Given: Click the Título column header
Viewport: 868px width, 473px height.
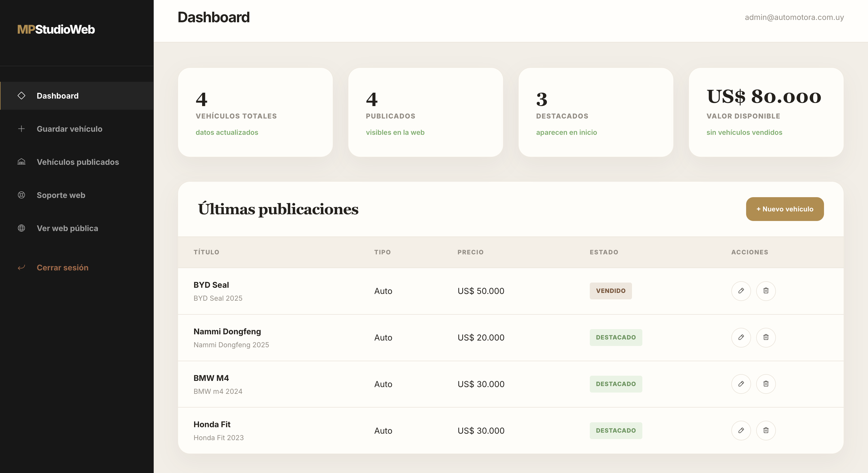Looking at the screenshot, I should point(206,252).
